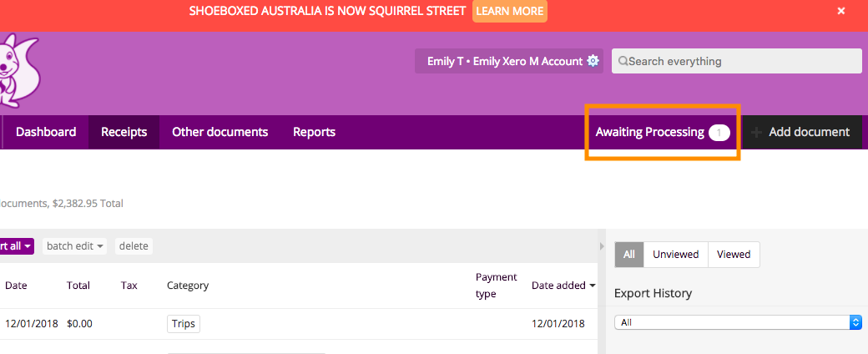
Task: Click the Search everything field
Action: (736, 61)
